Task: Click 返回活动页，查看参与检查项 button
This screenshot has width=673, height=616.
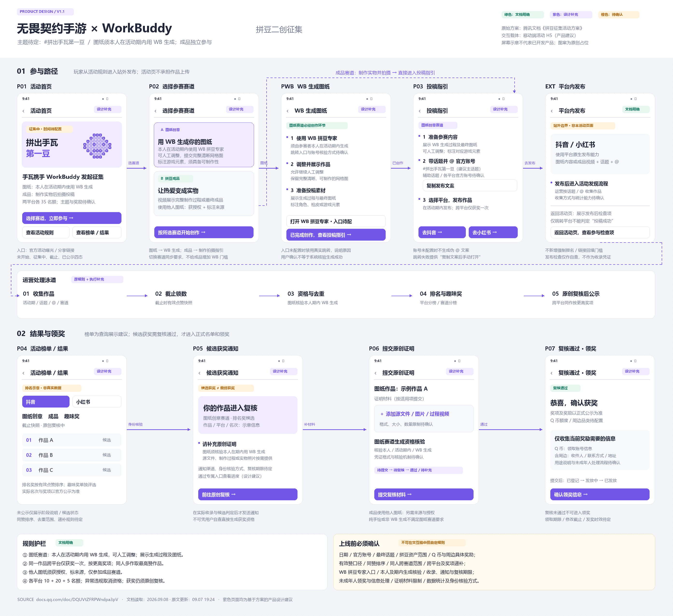Action: pos(600,232)
